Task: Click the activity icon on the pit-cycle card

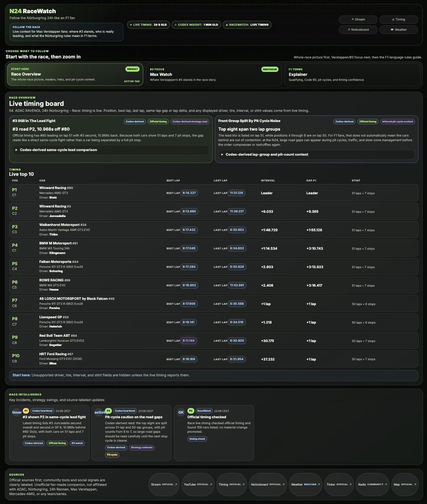Action: (x=99, y=412)
